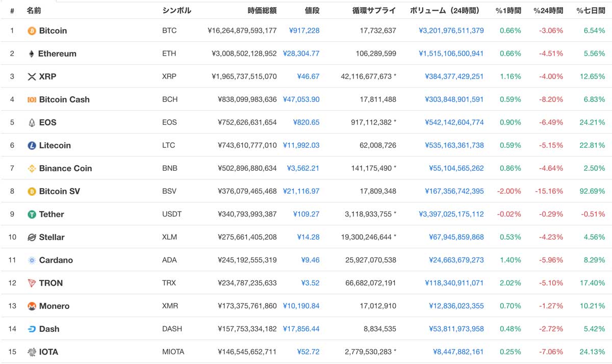The image size is (612, 364).
Task: Click Bitcoin Cash price ¥47,053.90
Action: coord(301,99)
